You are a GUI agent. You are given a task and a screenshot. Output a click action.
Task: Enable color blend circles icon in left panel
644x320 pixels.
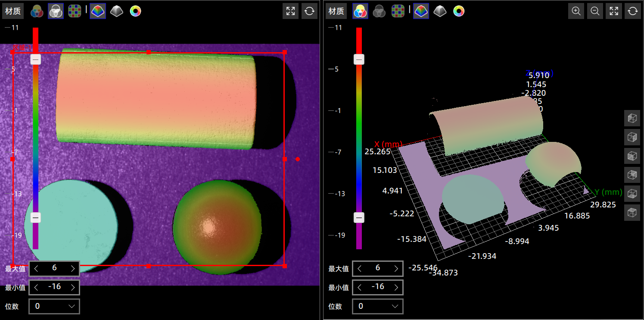[37, 11]
